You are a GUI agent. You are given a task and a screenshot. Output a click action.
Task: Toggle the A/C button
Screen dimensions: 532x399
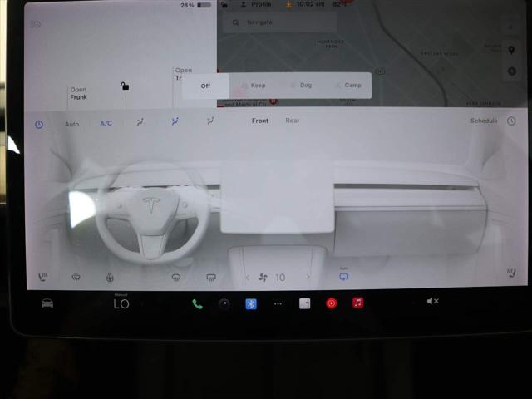click(106, 123)
